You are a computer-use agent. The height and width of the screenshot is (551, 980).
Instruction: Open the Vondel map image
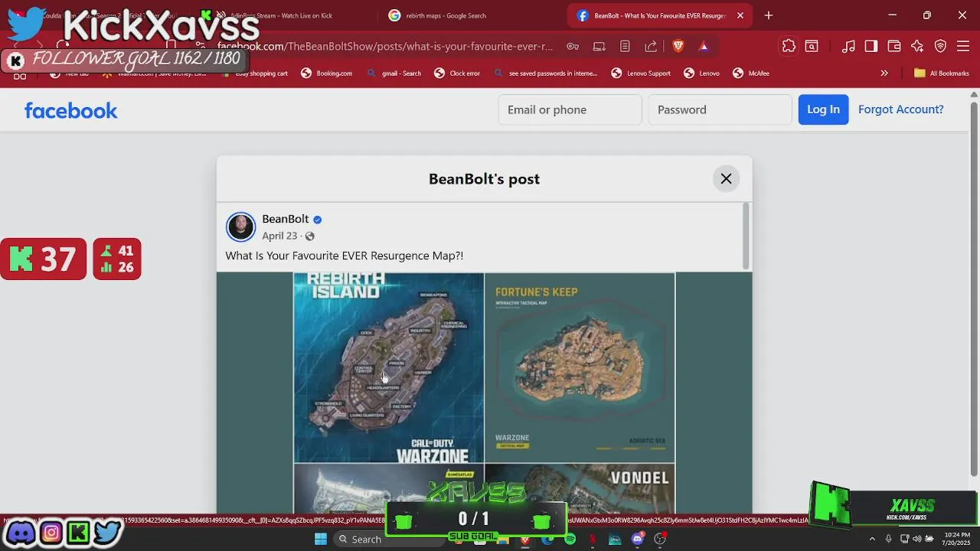coord(580,488)
